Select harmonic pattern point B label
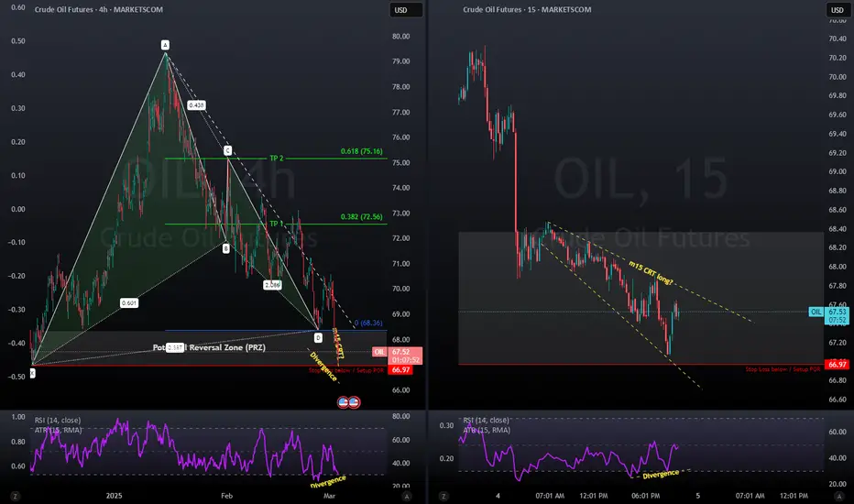The height and width of the screenshot is (504, 854). pyautogui.click(x=225, y=248)
